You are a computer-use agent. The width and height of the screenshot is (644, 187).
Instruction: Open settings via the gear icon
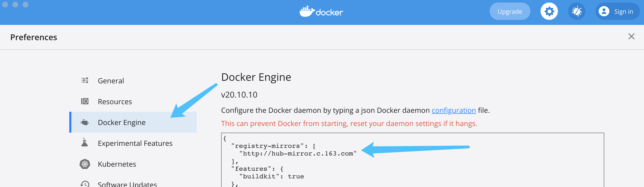(x=549, y=11)
